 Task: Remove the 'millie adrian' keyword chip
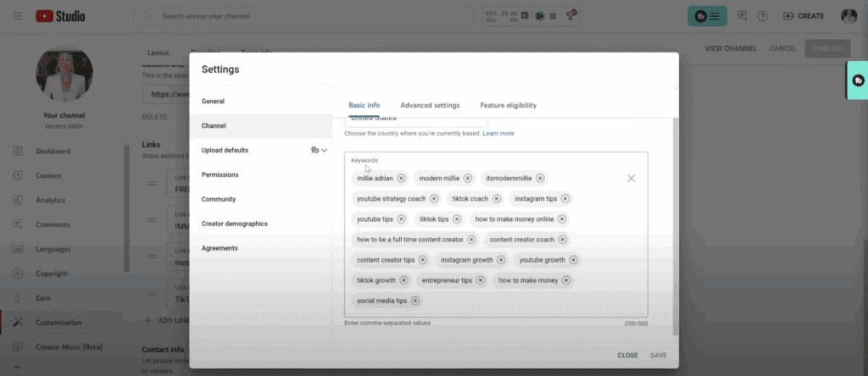[x=401, y=179]
